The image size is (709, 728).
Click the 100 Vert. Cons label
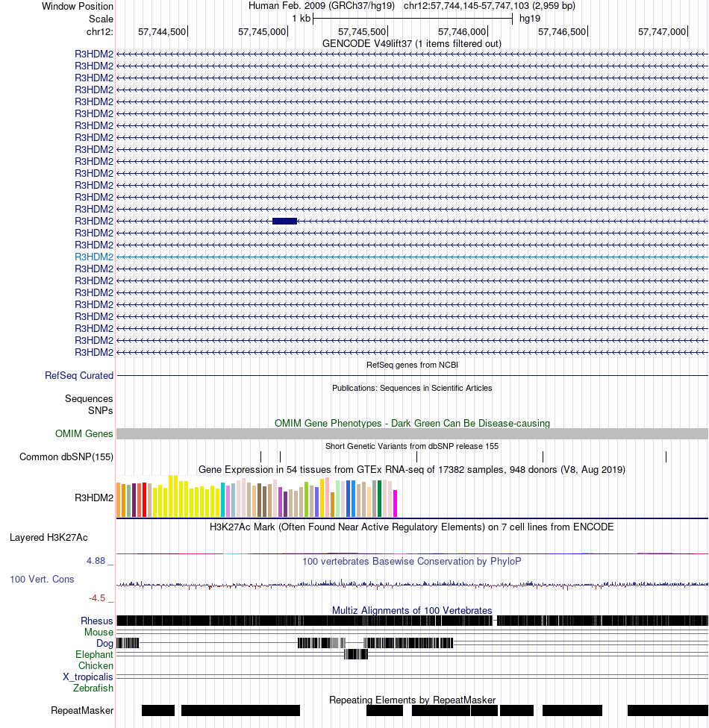tap(42, 580)
